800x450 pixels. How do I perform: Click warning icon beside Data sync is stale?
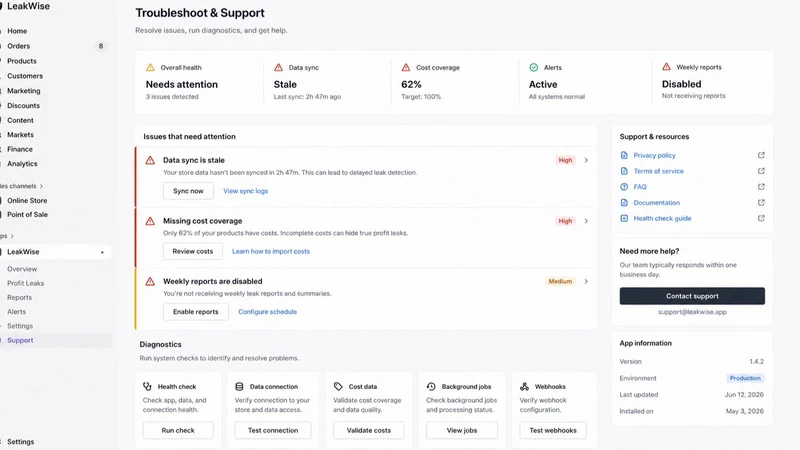(150, 160)
